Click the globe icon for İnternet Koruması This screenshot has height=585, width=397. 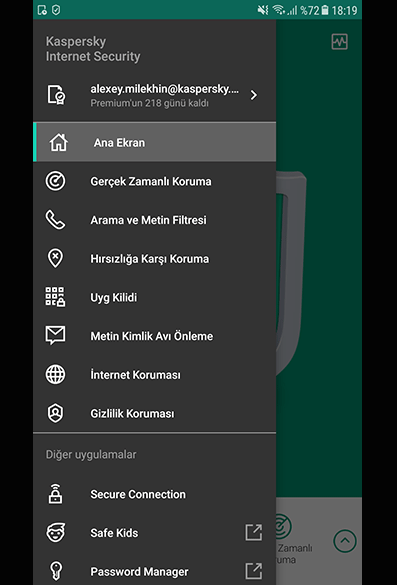[x=55, y=375]
